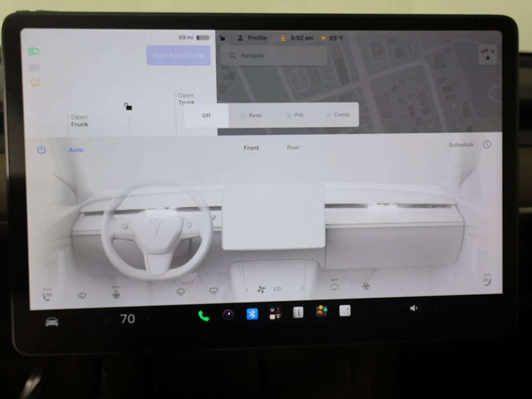Open the Bluetooth settings icon
Image resolution: width=532 pixels, height=399 pixels.
pos(252,314)
